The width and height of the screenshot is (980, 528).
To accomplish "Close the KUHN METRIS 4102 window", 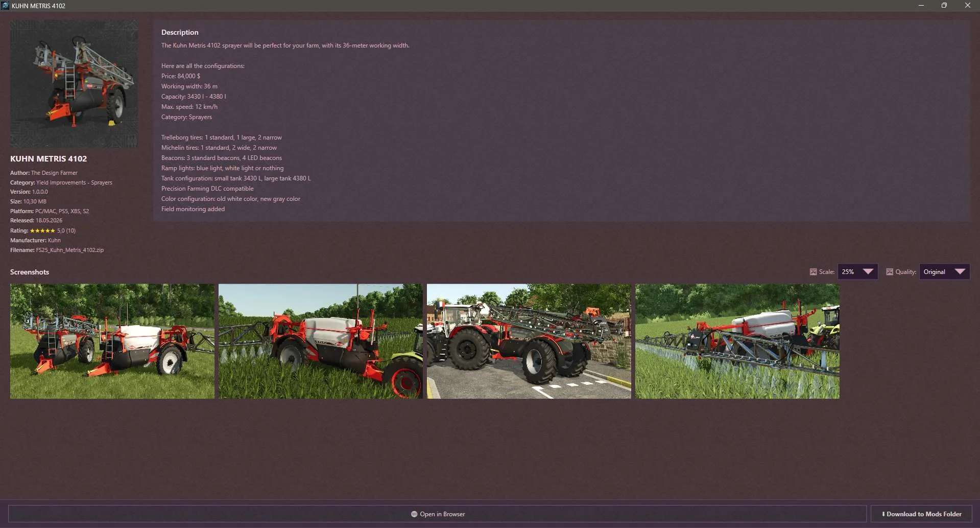I will (968, 6).
